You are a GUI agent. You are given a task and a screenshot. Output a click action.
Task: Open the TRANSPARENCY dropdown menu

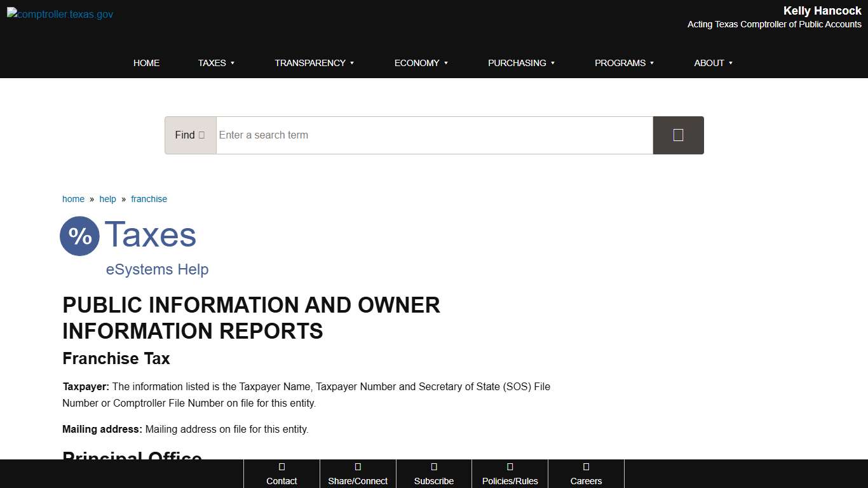click(314, 63)
